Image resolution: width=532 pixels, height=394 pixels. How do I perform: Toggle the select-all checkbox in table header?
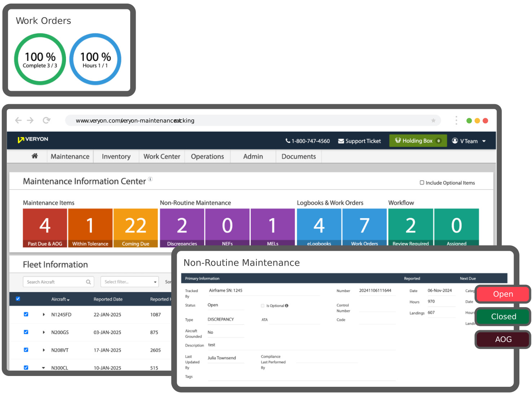click(x=18, y=299)
